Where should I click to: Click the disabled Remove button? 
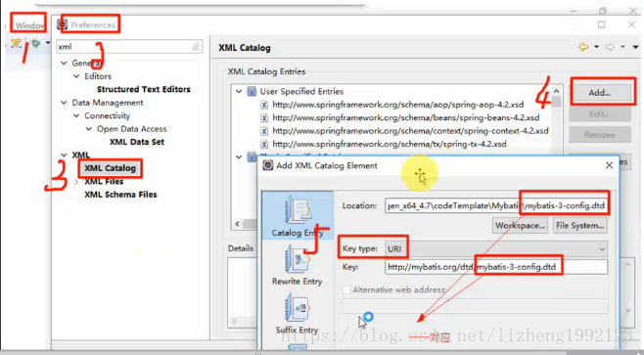pos(600,135)
